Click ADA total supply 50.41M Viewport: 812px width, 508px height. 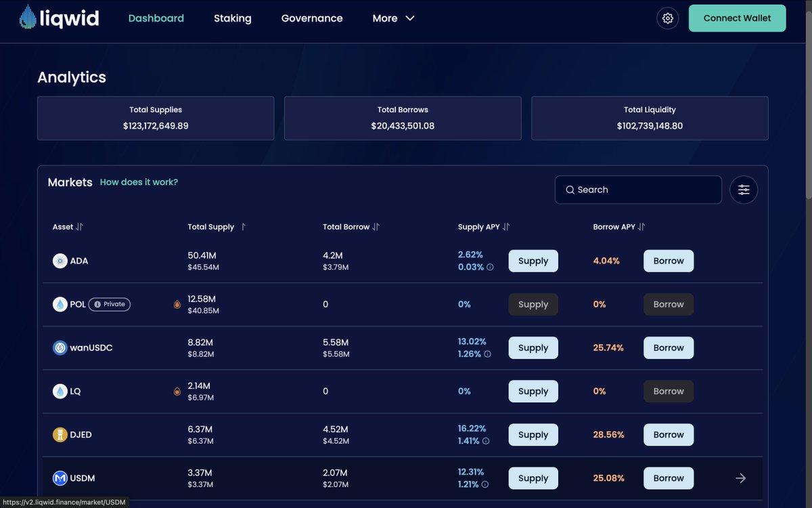point(202,255)
